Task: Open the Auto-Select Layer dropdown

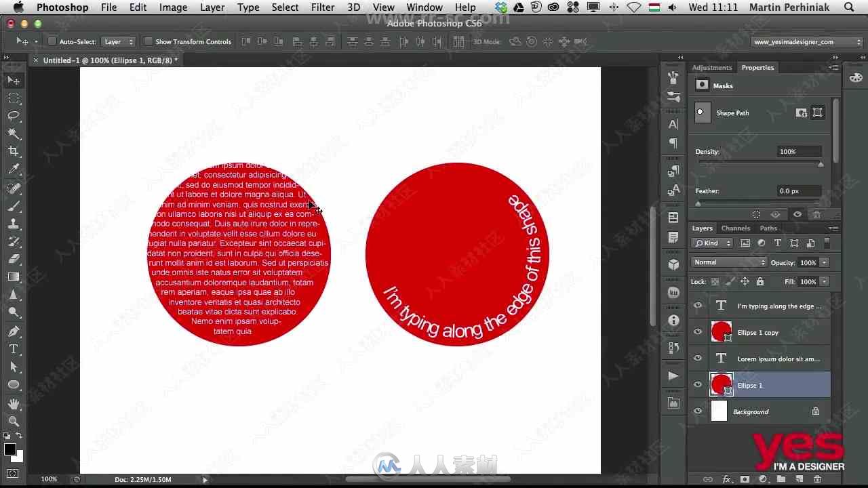Action: 119,41
